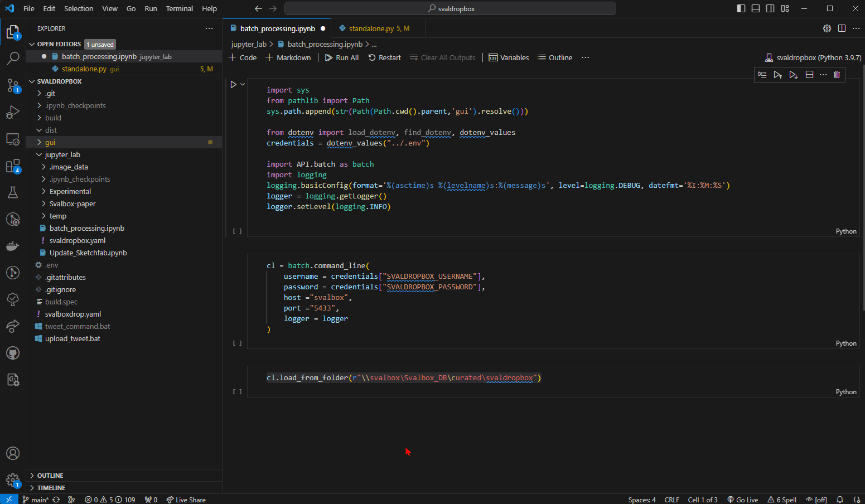Open the Terminal menu
865x504 pixels.
point(179,8)
